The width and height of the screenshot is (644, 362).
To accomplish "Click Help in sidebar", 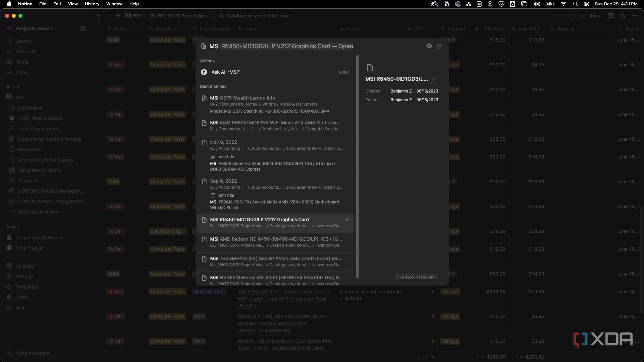I will tap(20, 308).
